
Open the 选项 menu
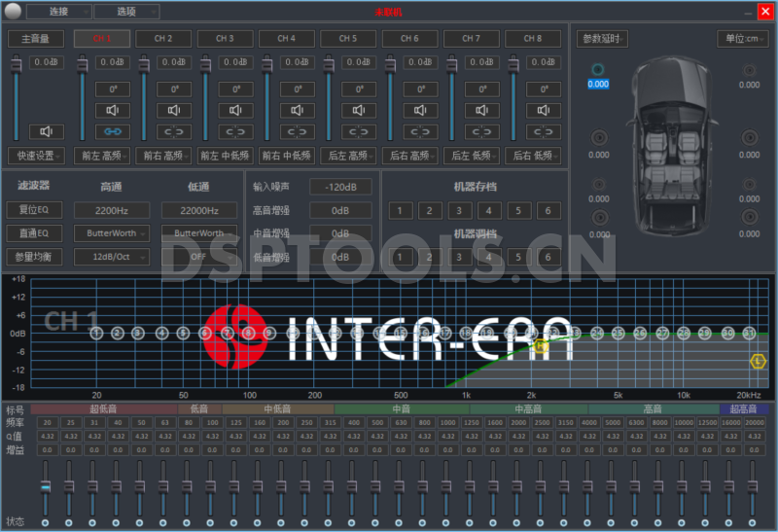126,12
